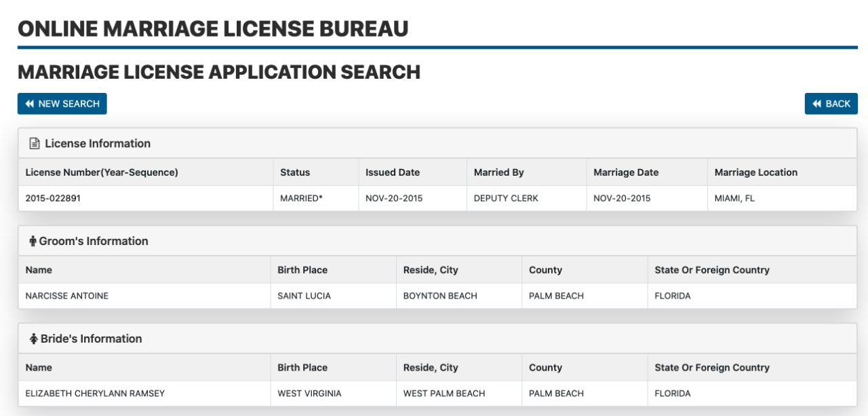Click the BACK button
Screen dimensions: 868x416
pos(831,103)
